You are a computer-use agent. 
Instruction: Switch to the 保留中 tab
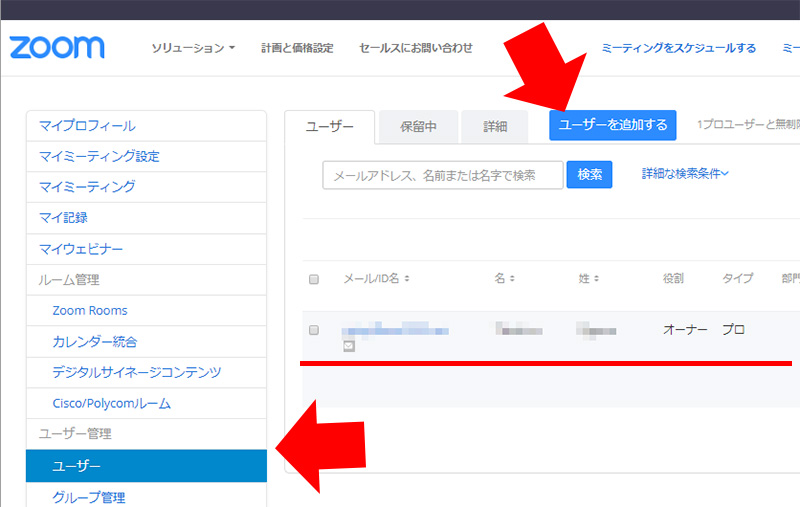tap(417, 127)
